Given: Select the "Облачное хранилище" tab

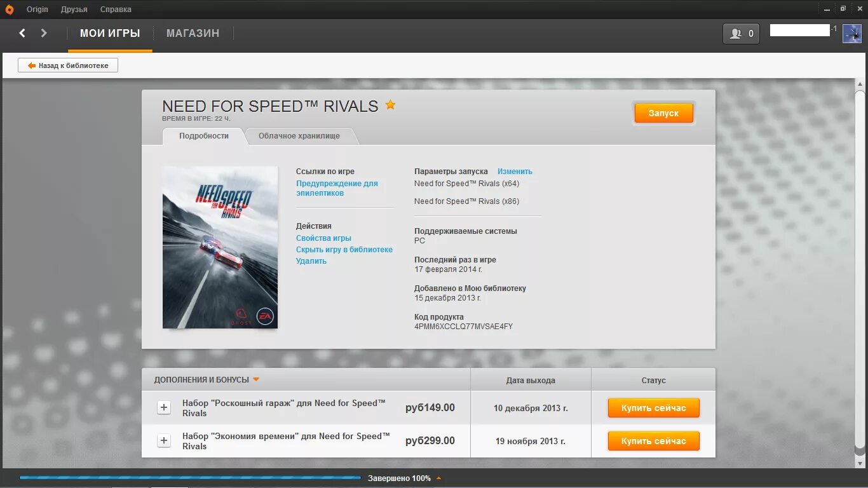Looking at the screenshot, I should [299, 136].
